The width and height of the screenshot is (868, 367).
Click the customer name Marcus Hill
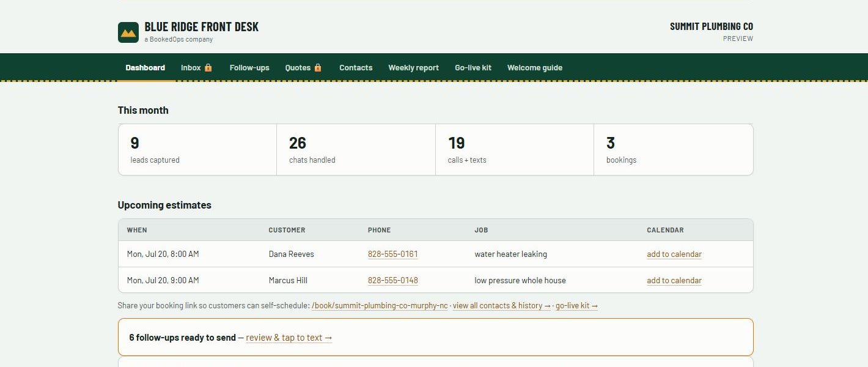tap(288, 280)
